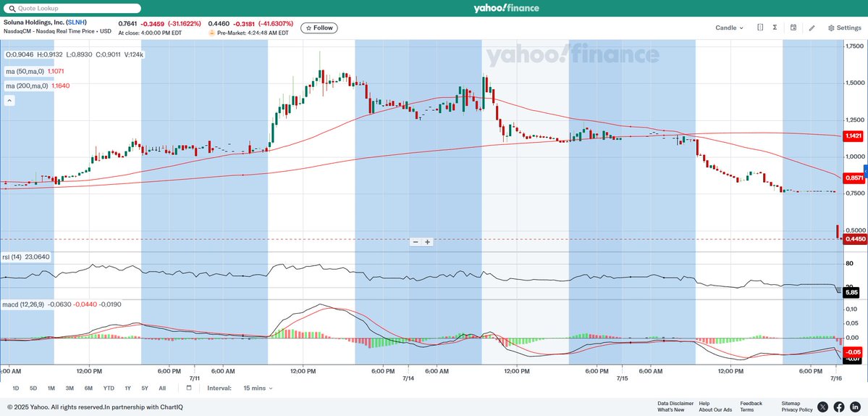
Task: Select the 5D range
Action: point(33,388)
